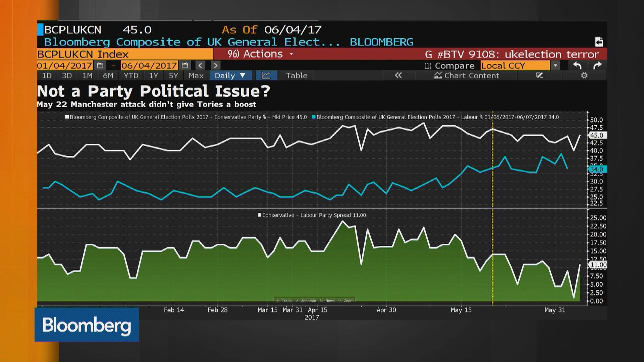Image resolution: width=644 pixels, height=362 pixels.
Task: Click the Track chart tool
Action: [x=284, y=301]
